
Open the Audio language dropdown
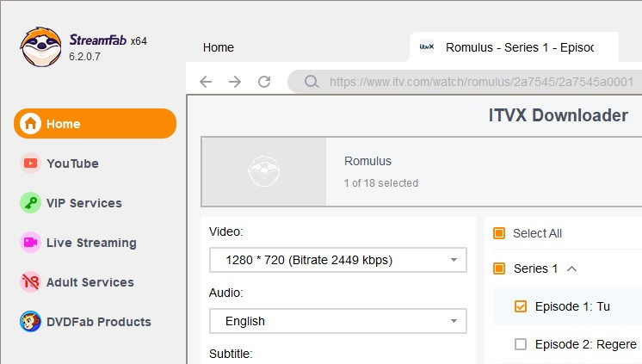338,321
